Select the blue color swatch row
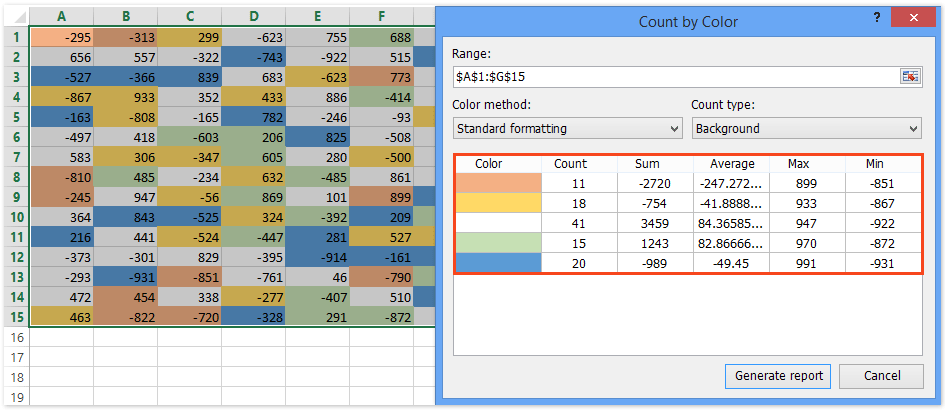Viewport: 945px width, 410px height. coord(498,262)
